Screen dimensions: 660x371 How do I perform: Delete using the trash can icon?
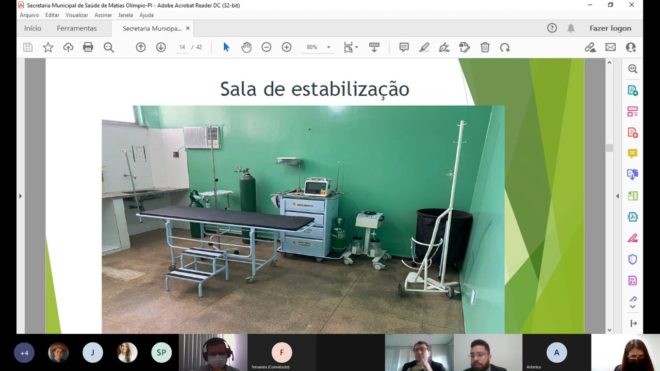[x=485, y=47]
